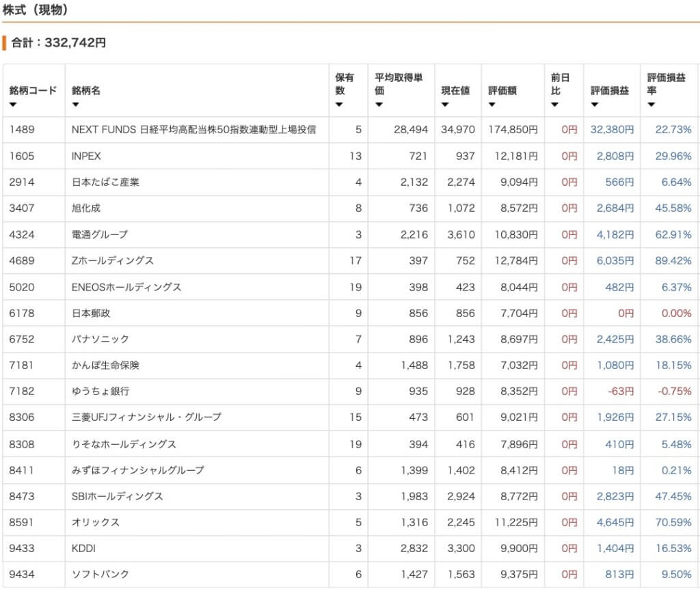Select 三菱UFJフィナンシャル・グループ row
Screen dimensions: 700x589
(x=146, y=417)
